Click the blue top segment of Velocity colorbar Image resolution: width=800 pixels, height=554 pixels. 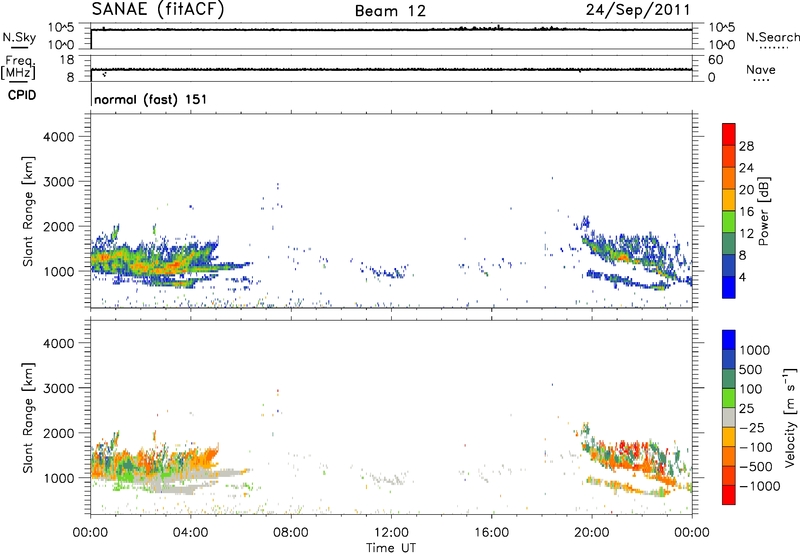729,340
